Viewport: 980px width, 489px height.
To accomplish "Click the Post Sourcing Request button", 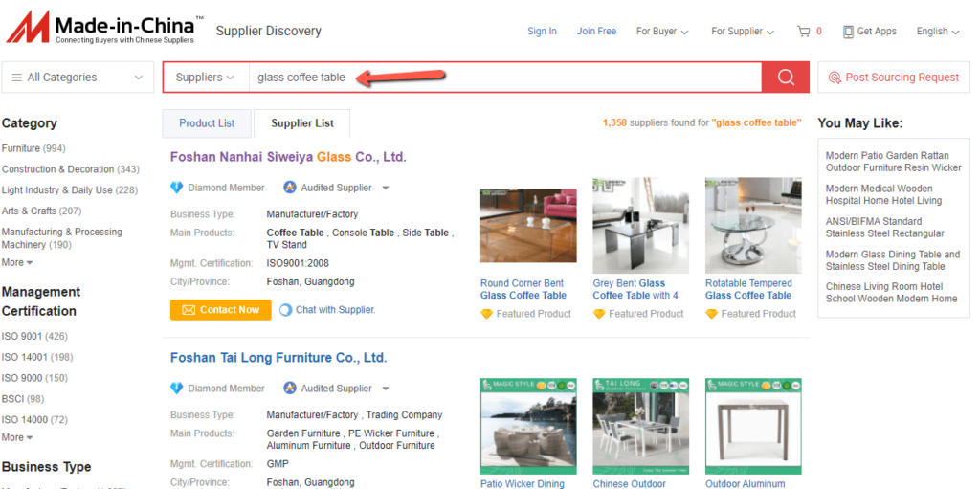I will coord(894,78).
